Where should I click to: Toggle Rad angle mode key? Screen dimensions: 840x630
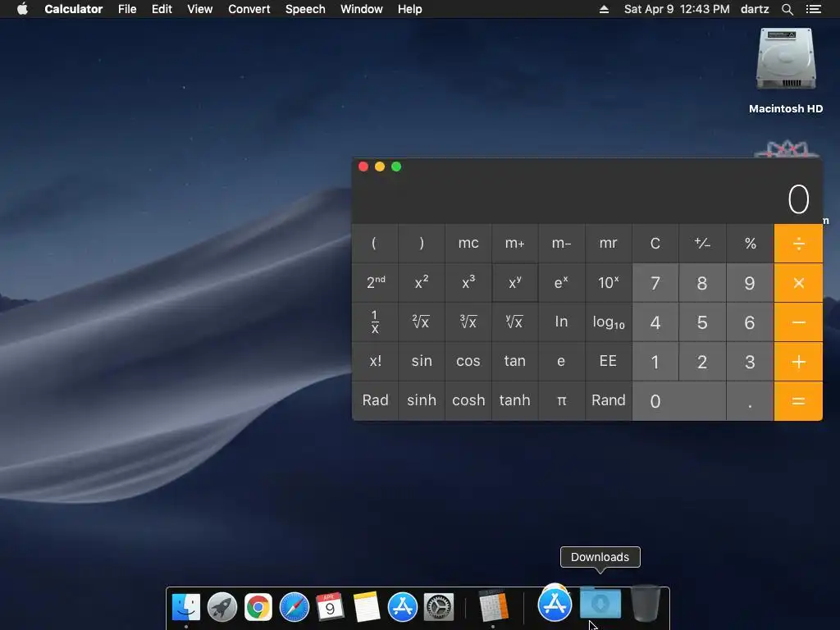point(375,400)
